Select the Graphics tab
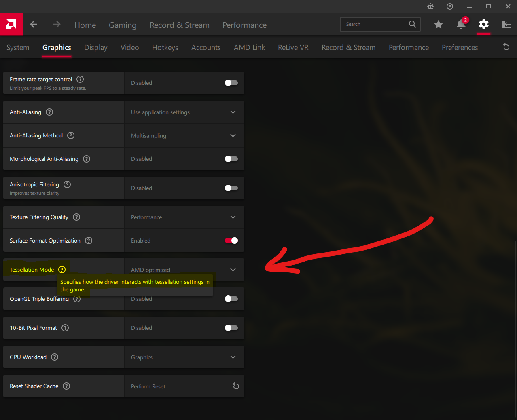The image size is (517, 420). pyautogui.click(x=57, y=47)
